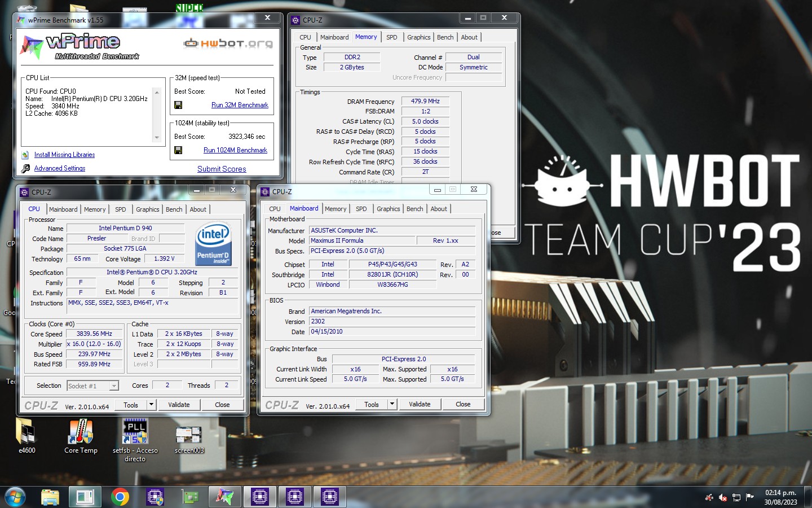812x508 pixels.
Task: Click the DRAM Frequency value 479.9 MHz
Action: (x=425, y=101)
